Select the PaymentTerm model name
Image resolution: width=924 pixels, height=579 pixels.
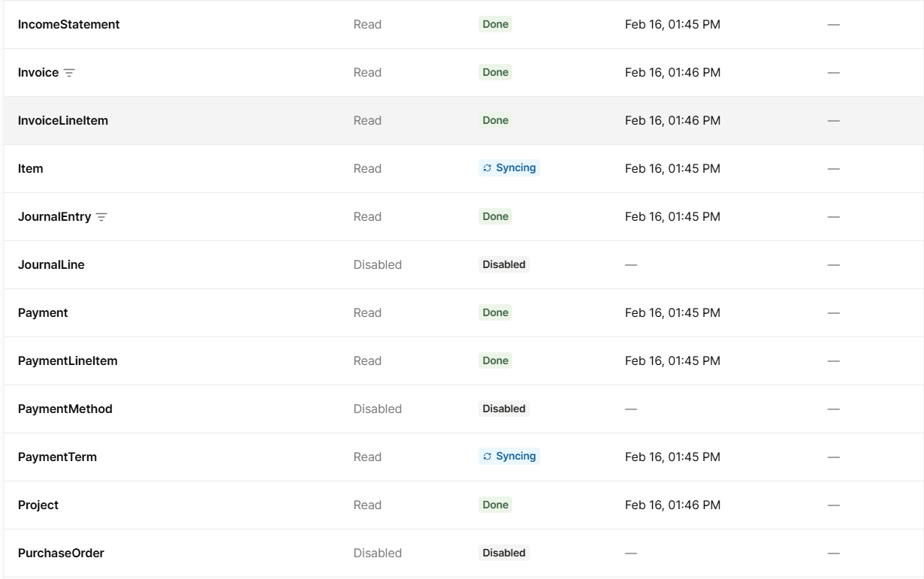tap(57, 457)
